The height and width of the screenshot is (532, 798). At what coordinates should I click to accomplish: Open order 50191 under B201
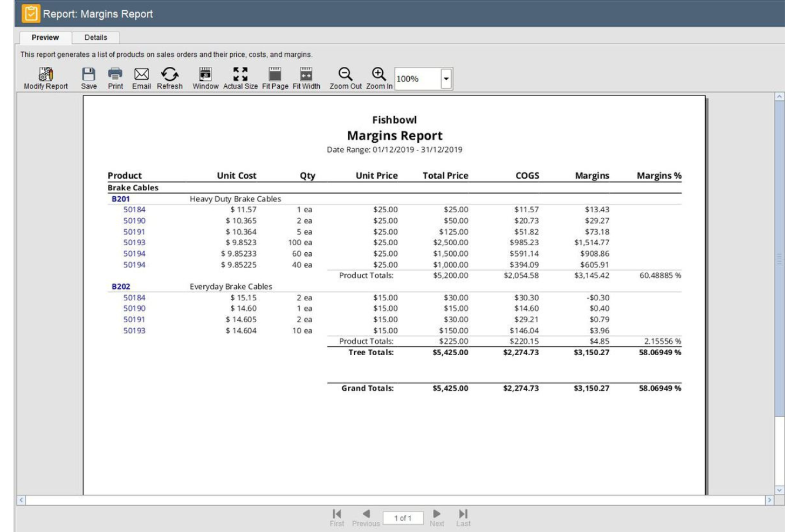[x=134, y=232]
